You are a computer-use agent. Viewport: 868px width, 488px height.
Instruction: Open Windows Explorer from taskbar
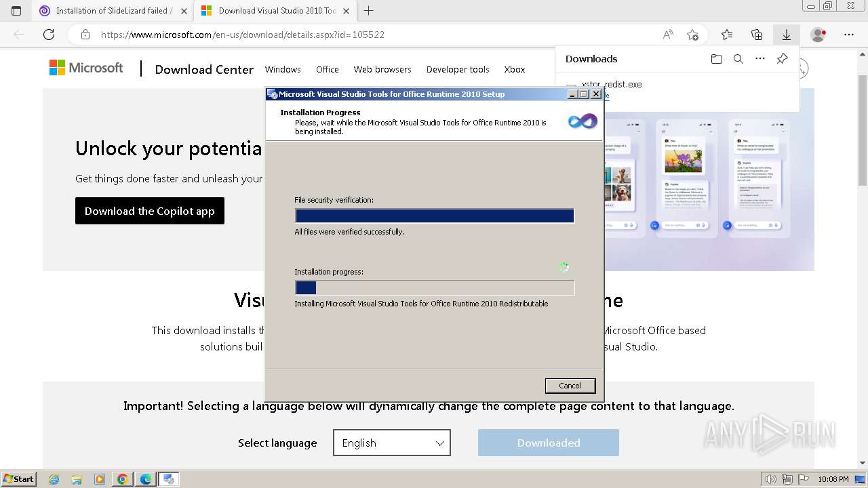(77, 479)
